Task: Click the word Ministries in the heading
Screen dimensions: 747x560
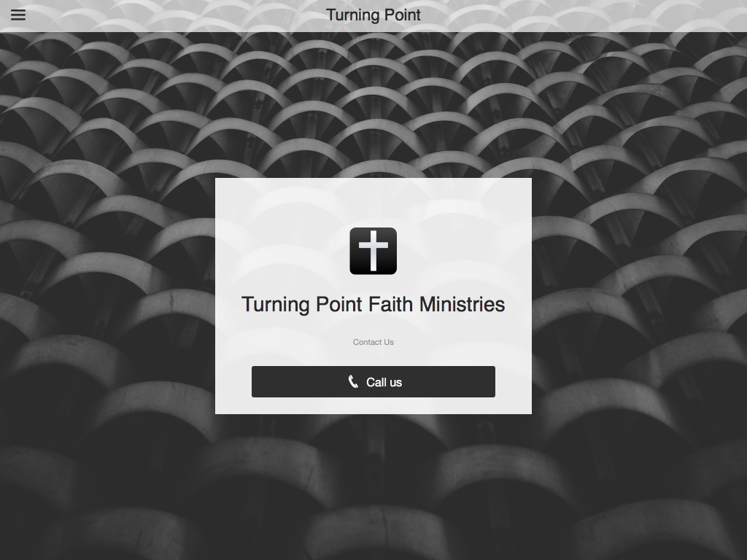Action: [462, 304]
